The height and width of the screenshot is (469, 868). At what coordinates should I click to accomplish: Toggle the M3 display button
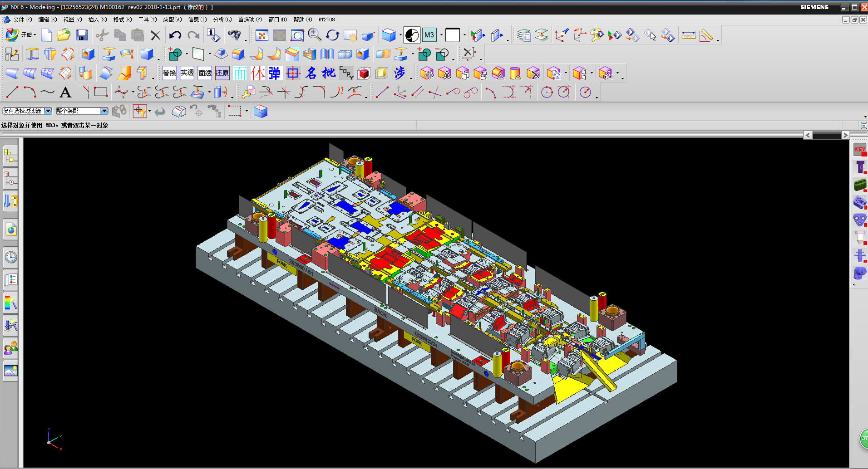(429, 35)
